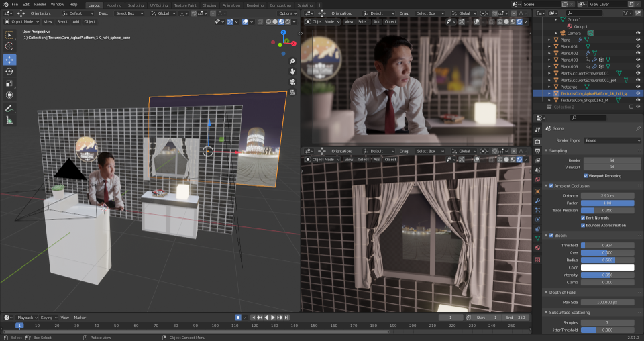
Task: Expand the PlantSucculentEcheveria001 tree item
Action: (549, 73)
